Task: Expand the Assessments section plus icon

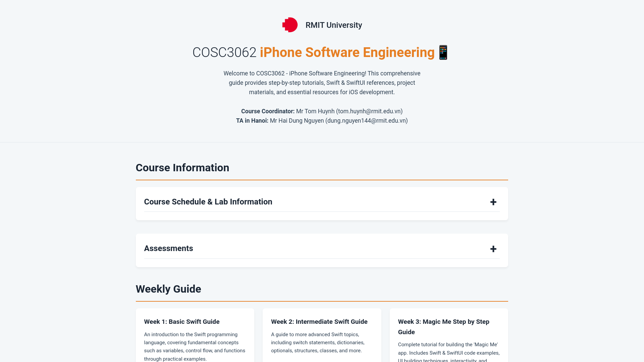Action: point(493,249)
